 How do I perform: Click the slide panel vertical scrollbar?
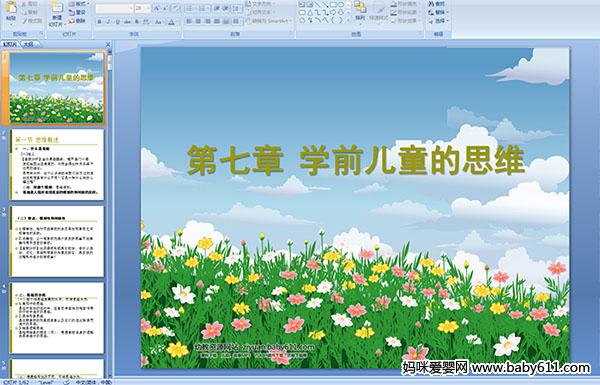pos(110,214)
